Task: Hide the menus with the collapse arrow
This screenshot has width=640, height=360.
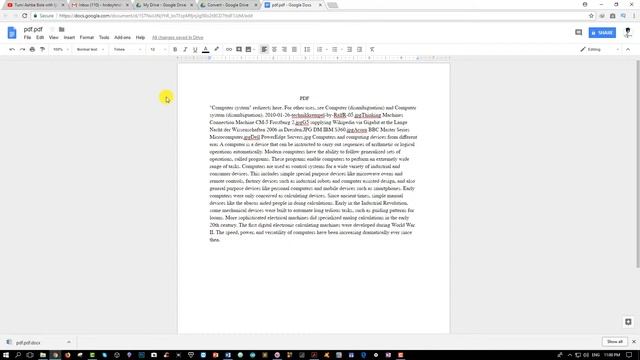Action: point(628,49)
